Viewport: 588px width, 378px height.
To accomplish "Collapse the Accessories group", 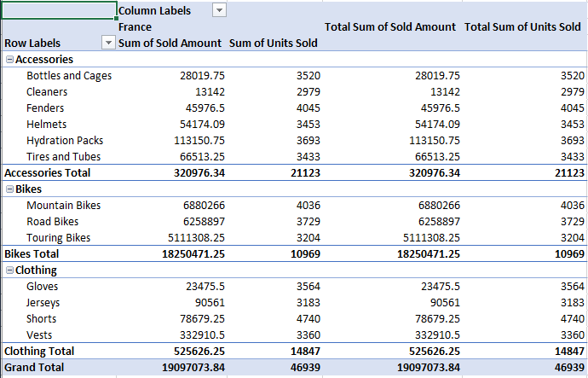I will [x=9, y=60].
